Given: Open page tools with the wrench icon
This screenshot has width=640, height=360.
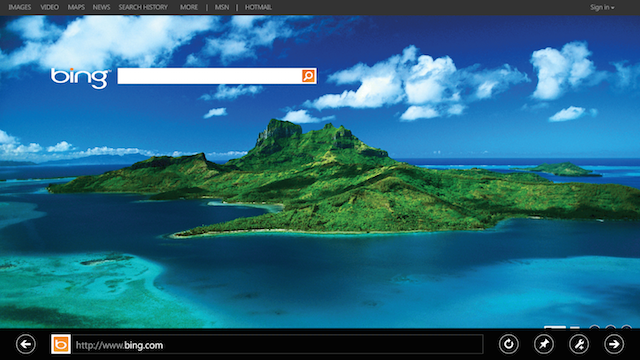Looking at the screenshot, I should tap(579, 344).
